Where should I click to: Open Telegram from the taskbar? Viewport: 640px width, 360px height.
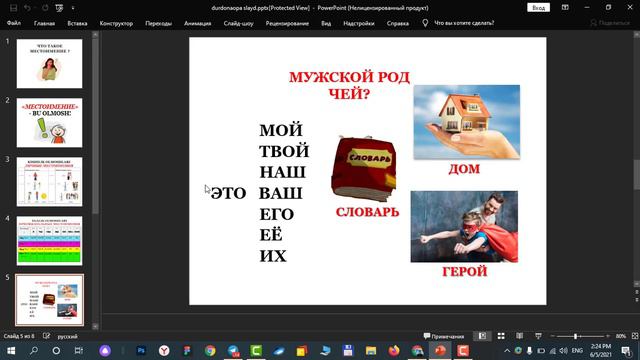tap(233, 351)
